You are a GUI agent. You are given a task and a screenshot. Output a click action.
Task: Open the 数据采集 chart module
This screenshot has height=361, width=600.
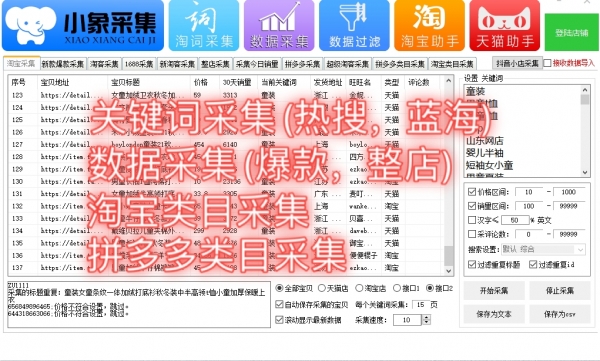279,25
